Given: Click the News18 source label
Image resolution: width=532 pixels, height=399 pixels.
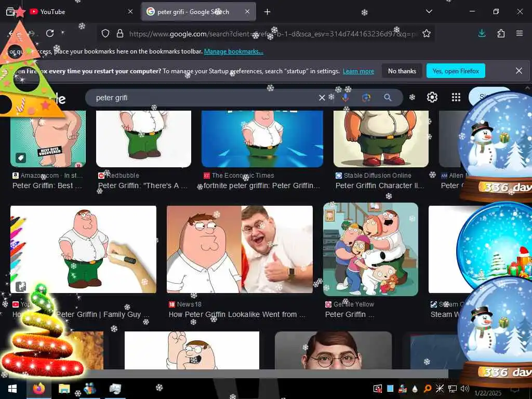Looking at the screenshot, I should pos(189,304).
